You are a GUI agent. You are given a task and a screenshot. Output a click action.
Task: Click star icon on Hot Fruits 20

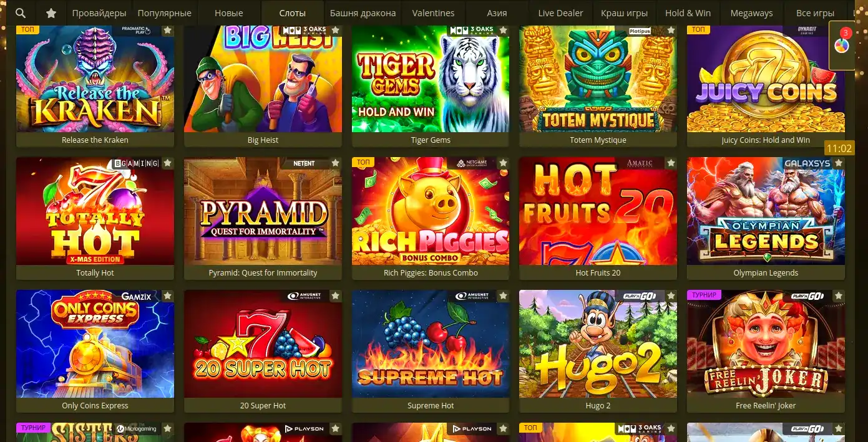671,163
